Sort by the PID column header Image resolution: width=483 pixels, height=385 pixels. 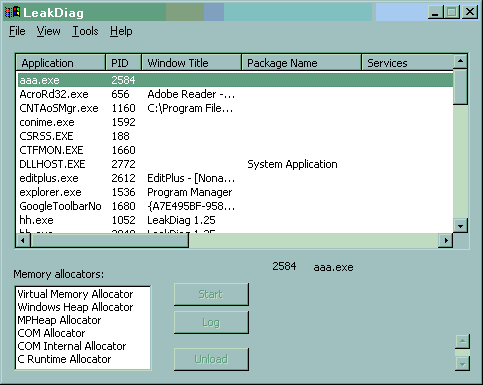(124, 63)
